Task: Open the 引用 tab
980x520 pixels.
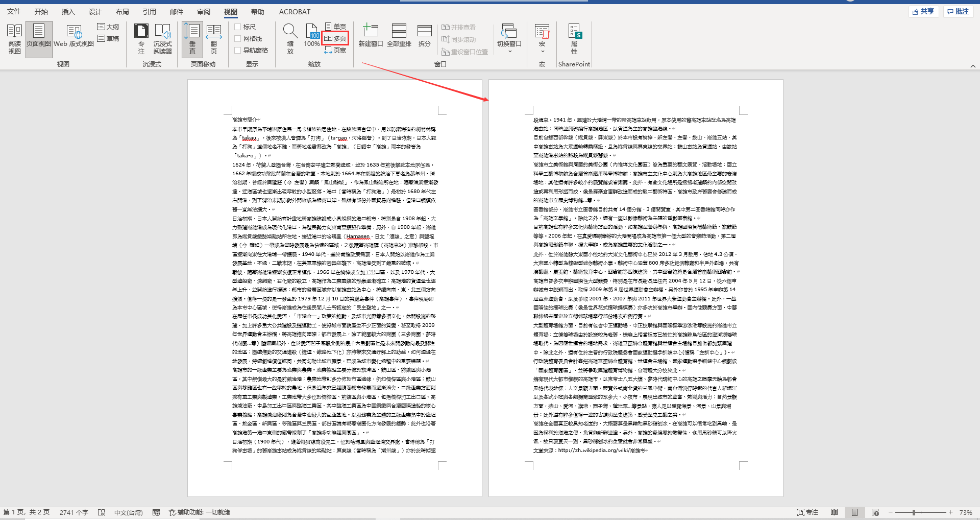Action: [x=149, y=12]
